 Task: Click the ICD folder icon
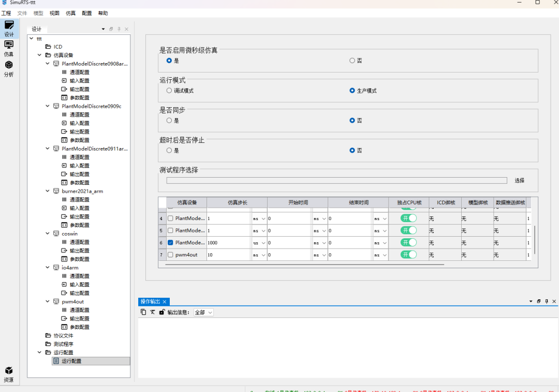(48, 47)
